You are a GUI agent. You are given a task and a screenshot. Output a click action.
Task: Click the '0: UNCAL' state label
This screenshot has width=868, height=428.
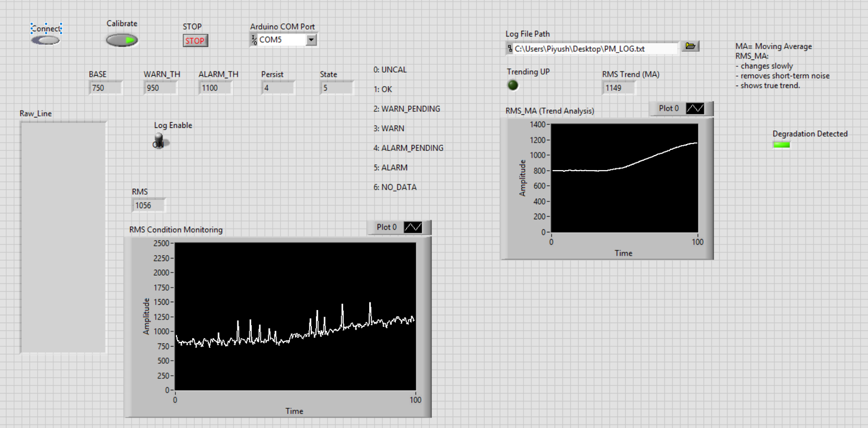[x=390, y=69]
